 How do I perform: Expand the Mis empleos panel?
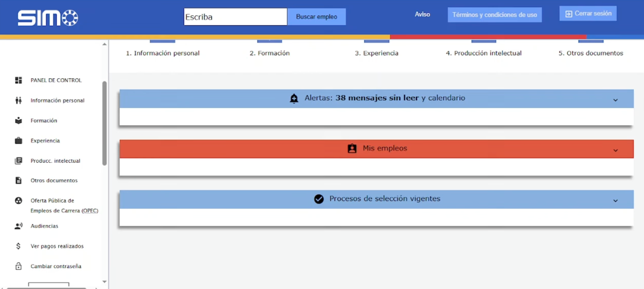(x=615, y=150)
